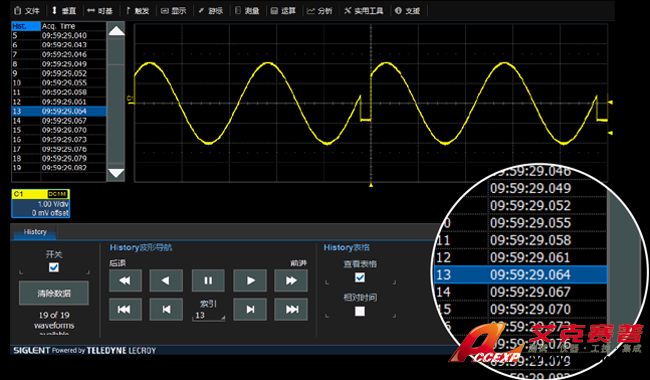Toggle the History 开关 checkbox

[53, 267]
